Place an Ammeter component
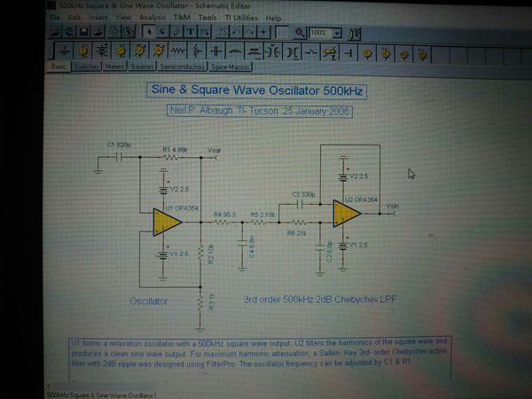The width and height of the screenshot is (532, 399). (158, 51)
